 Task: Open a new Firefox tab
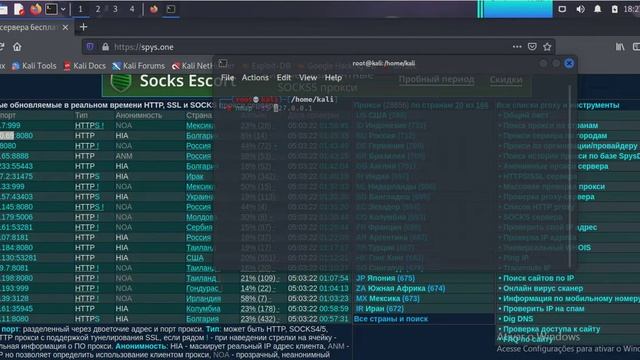click(x=83, y=27)
